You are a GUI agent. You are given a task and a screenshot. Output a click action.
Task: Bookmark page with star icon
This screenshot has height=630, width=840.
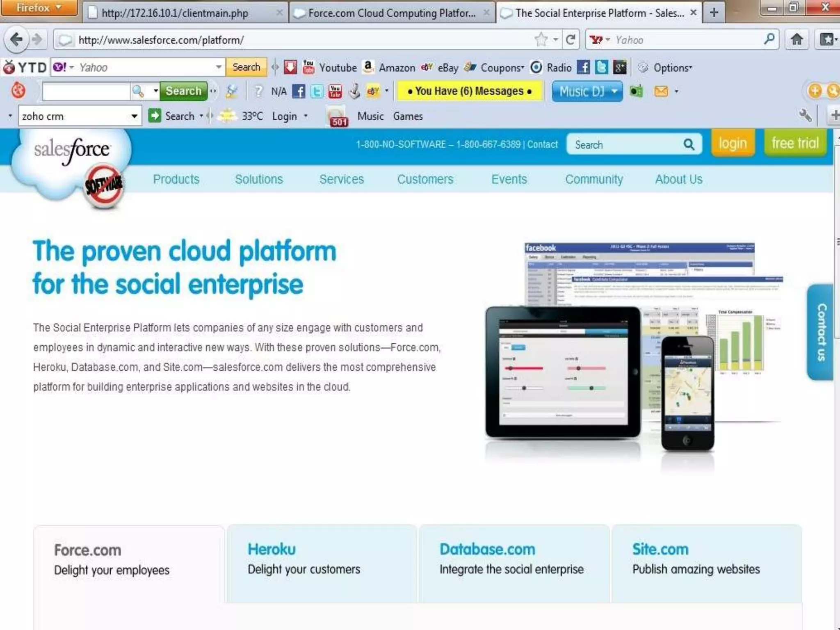(x=541, y=40)
